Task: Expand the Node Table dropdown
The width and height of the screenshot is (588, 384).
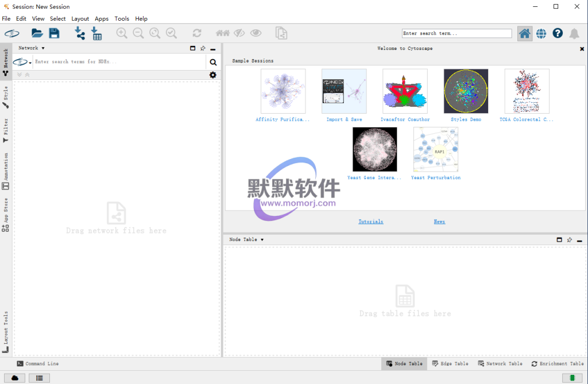Action: click(x=246, y=239)
